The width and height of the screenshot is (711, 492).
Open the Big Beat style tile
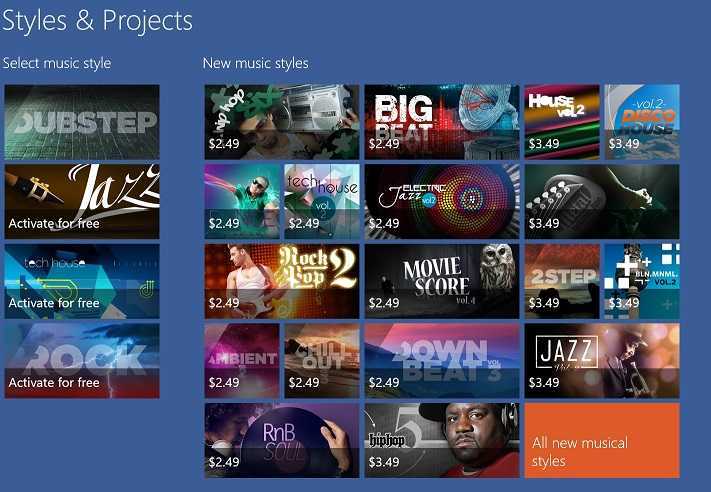click(x=442, y=122)
